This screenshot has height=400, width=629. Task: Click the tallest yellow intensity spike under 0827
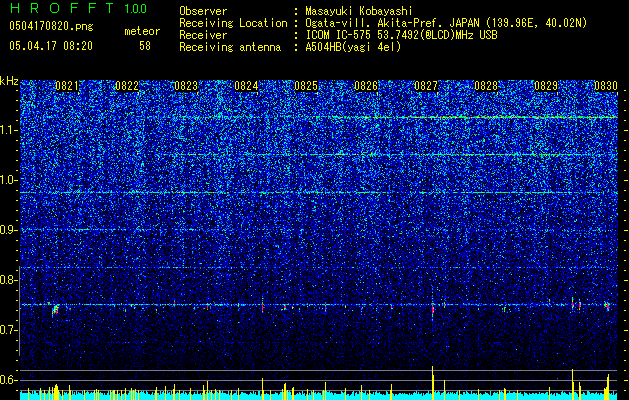432,383
